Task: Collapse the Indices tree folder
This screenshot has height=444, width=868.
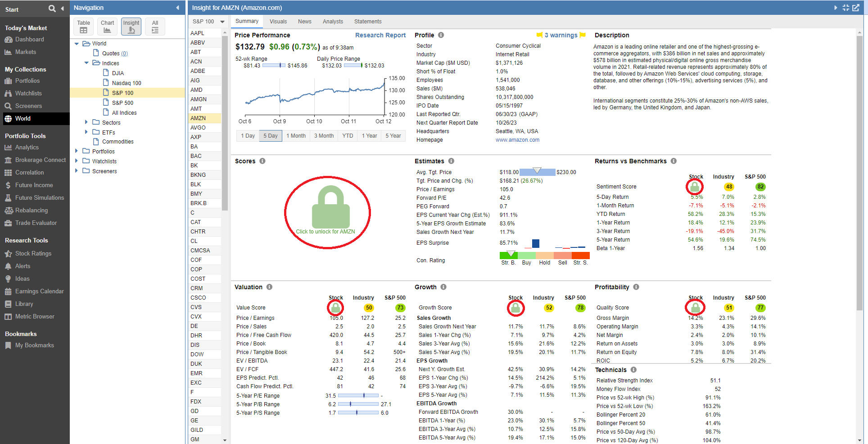Action: click(86, 63)
